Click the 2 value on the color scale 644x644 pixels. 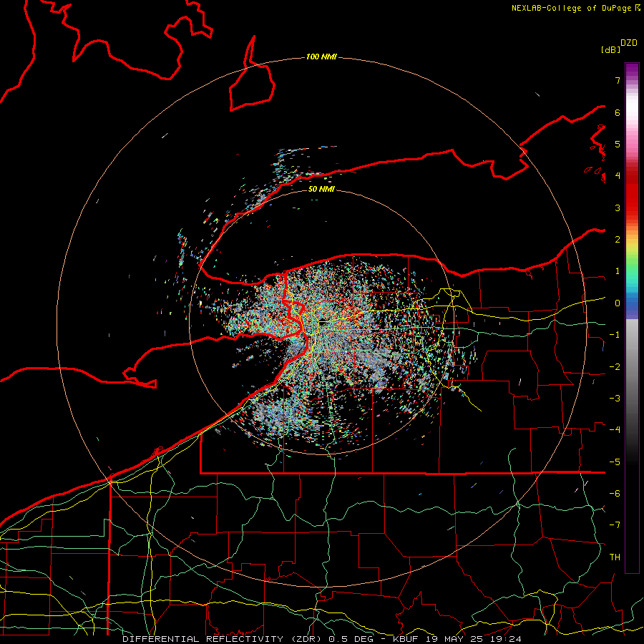618,240
